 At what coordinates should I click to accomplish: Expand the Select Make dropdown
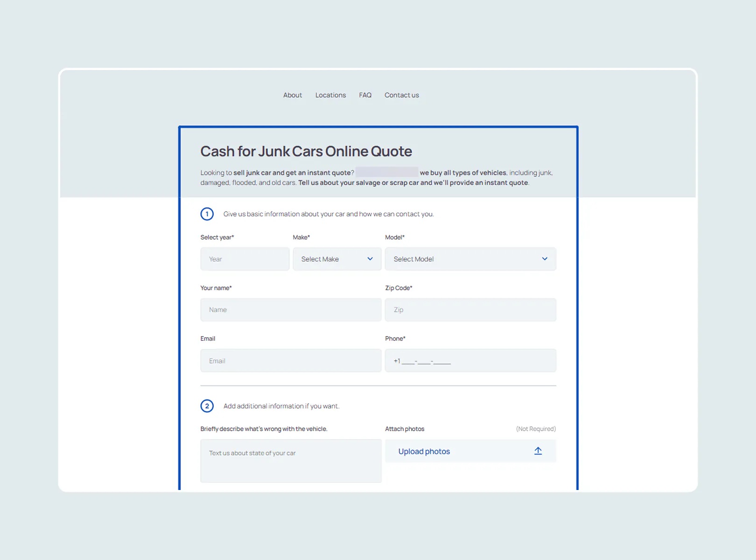tap(331, 259)
